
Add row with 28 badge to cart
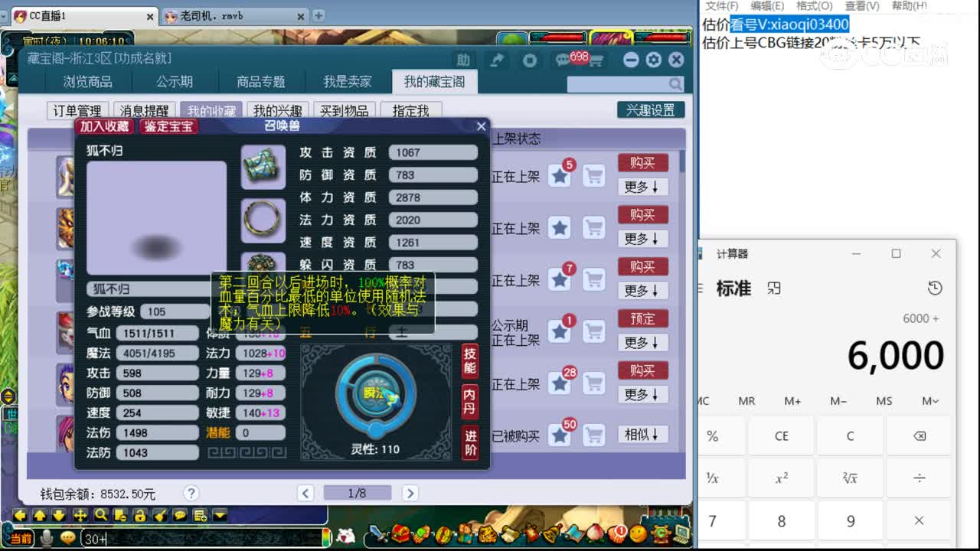tap(593, 384)
